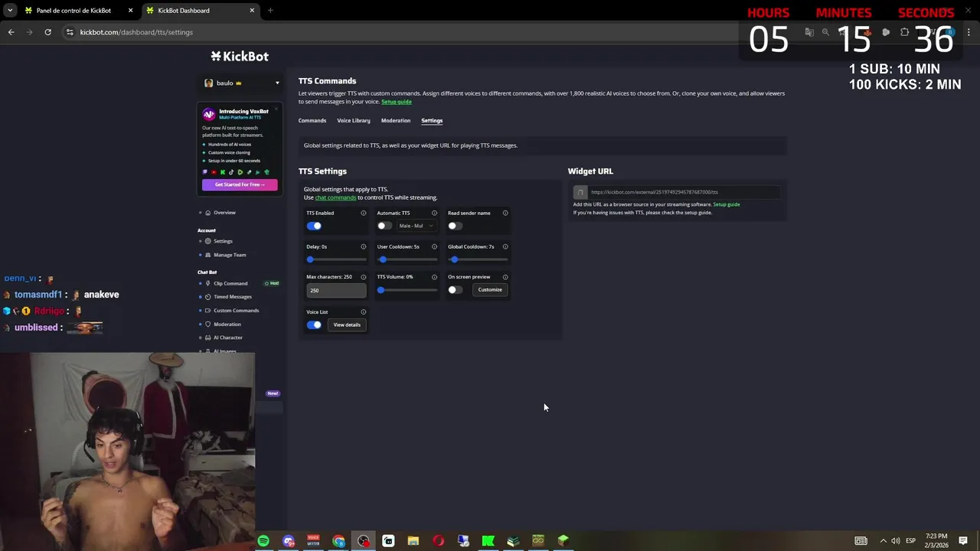
Task: Show info for Read sender name
Action: (505, 213)
